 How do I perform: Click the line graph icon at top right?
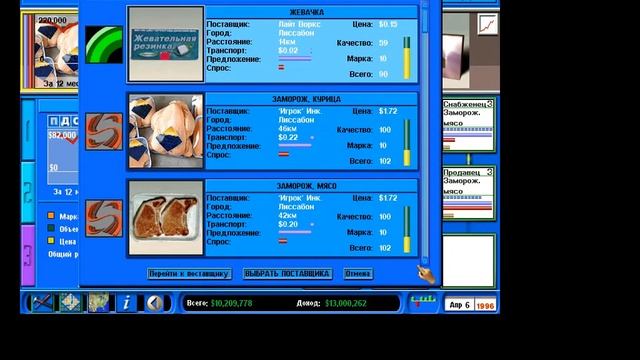[488, 25]
